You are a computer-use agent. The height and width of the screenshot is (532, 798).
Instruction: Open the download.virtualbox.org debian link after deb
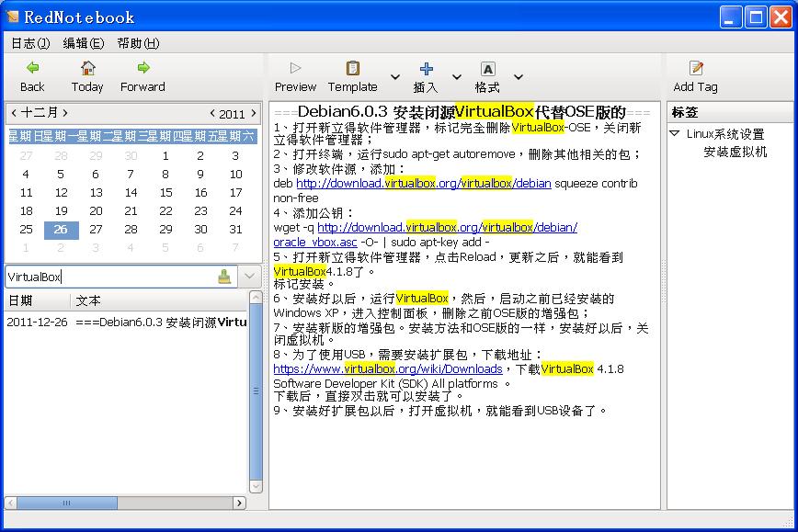pyautogui.click(x=424, y=183)
